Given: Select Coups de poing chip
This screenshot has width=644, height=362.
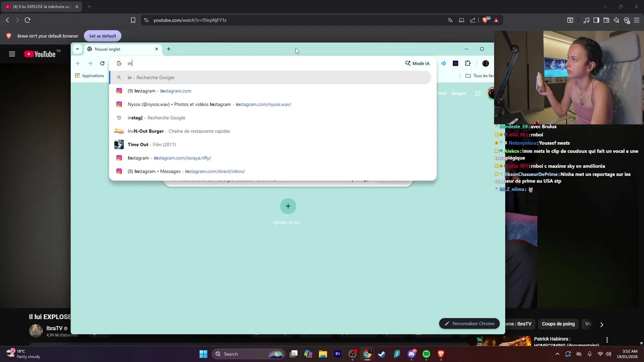Looking at the screenshot, I should point(558,324).
